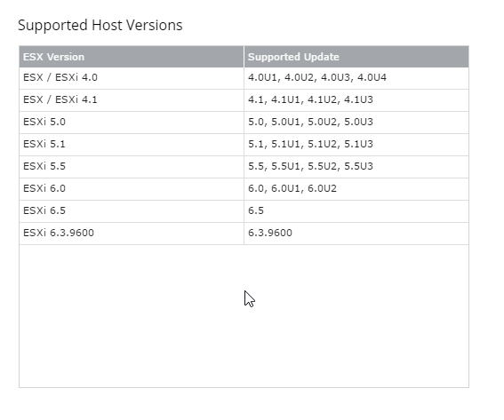Click the empty area below the table rows
504x420 pixels.
244,316
